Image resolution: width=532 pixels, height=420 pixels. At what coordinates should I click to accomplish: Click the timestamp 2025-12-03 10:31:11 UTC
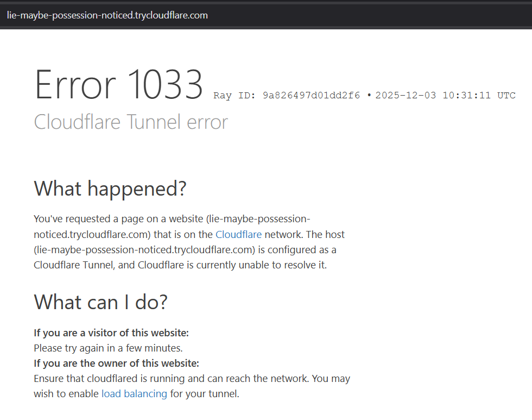(x=446, y=95)
